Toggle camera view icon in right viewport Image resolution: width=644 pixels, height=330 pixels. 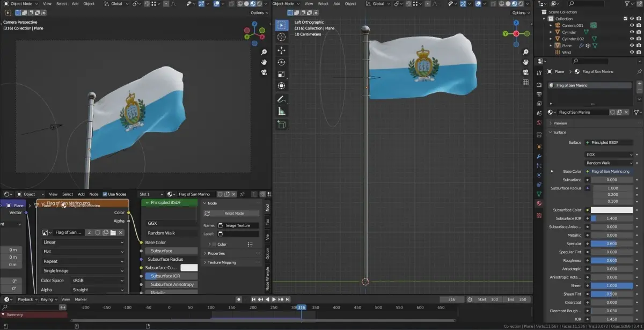(x=525, y=72)
